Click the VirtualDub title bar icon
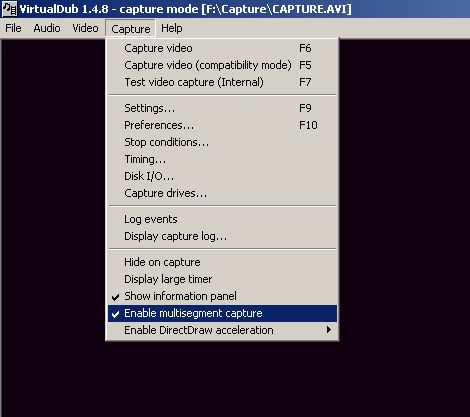 9,9
